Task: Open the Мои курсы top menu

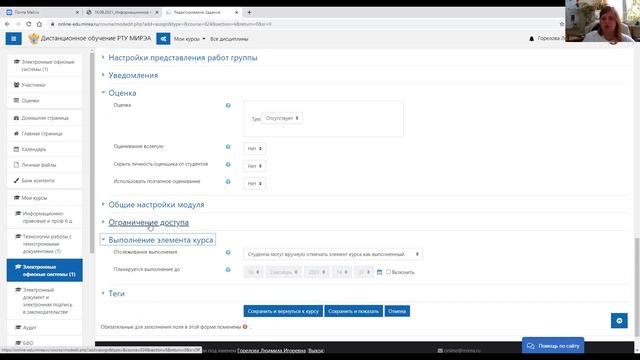Action: coord(189,39)
